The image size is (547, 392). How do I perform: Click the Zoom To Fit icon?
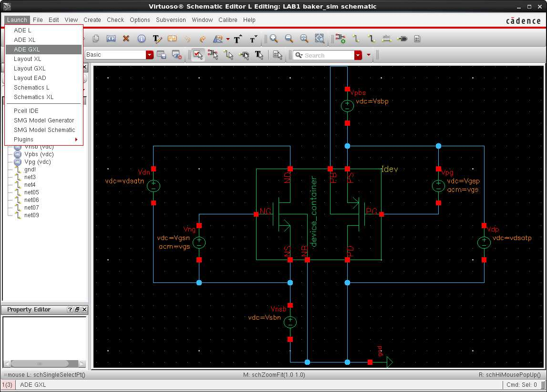[304, 39]
